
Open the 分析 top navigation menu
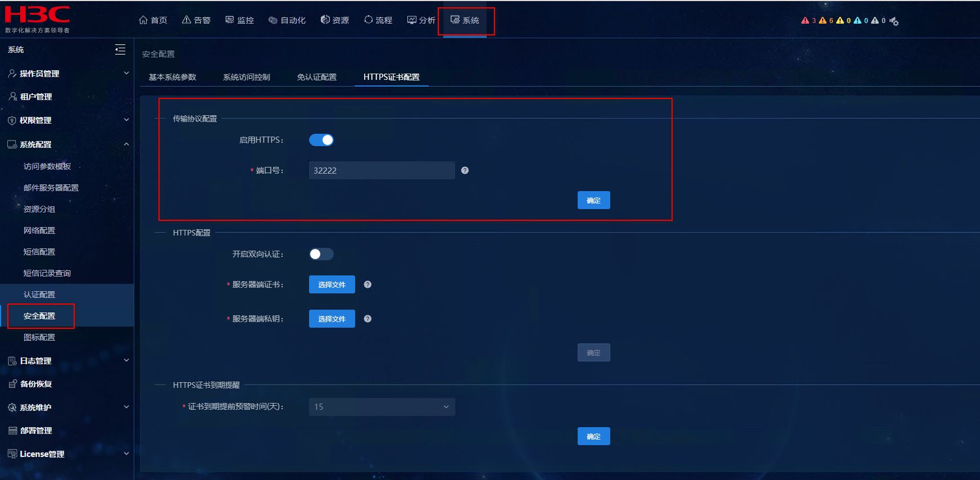421,20
